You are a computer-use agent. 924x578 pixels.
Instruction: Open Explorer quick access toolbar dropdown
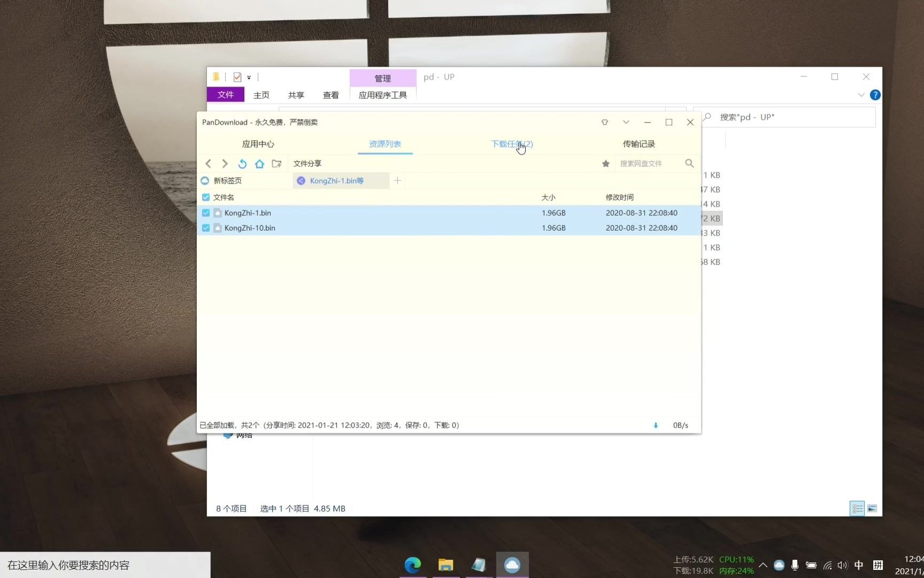pos(249,78)
